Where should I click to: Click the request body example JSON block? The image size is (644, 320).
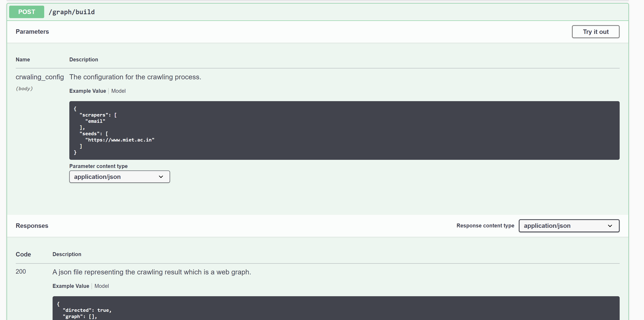coord(344,131)
